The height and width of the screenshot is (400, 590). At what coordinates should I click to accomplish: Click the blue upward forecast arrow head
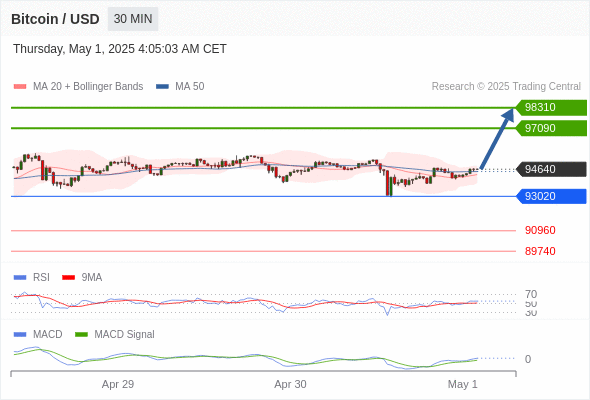(x=508, y=115)
